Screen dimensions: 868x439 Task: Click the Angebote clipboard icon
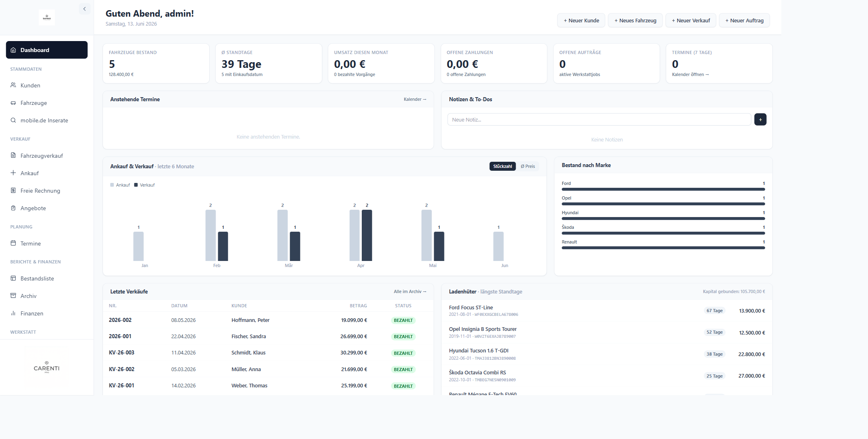13,208
